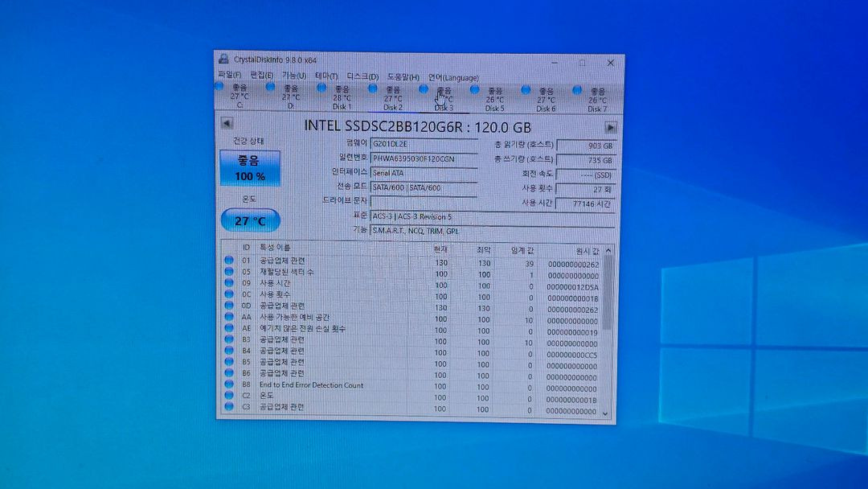Click the 임계값 column header
The image size is (868, 489).
[x=522, y=251]
